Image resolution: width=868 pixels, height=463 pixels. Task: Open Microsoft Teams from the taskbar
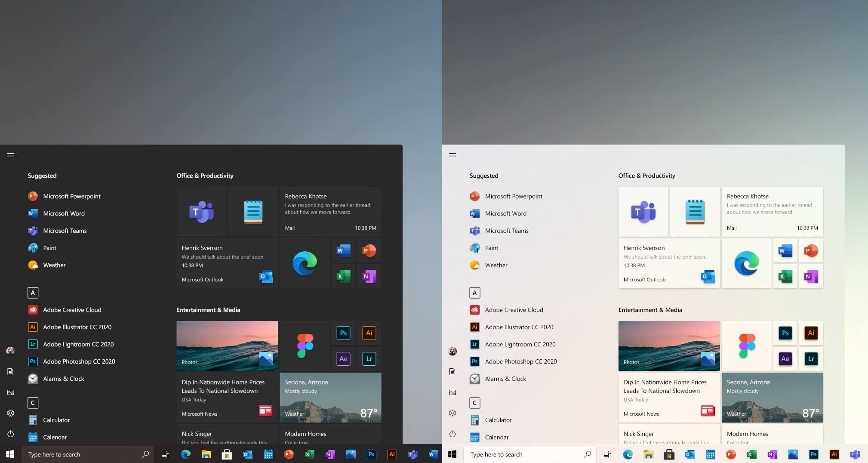[412, 454]
